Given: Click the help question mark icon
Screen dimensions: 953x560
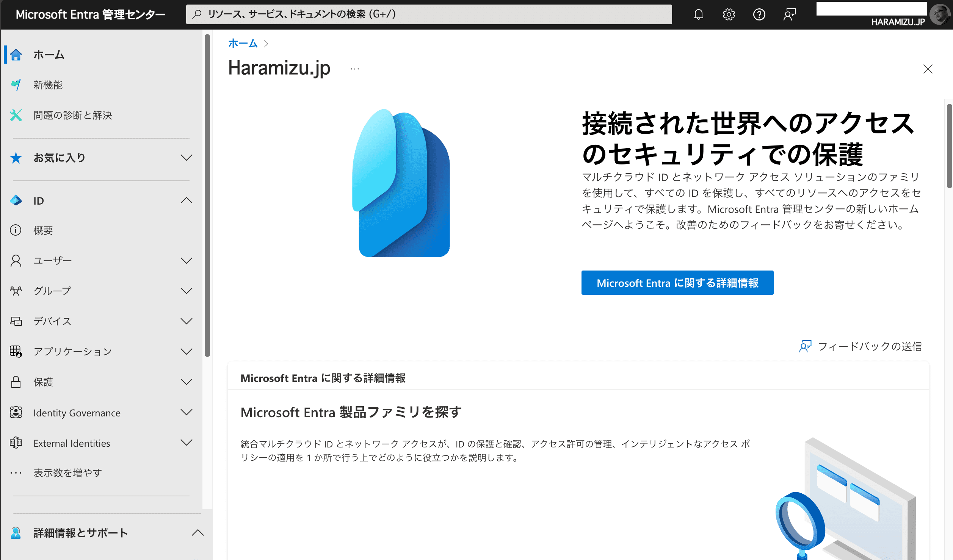Looking at the screenshot, I should (759, 15).
